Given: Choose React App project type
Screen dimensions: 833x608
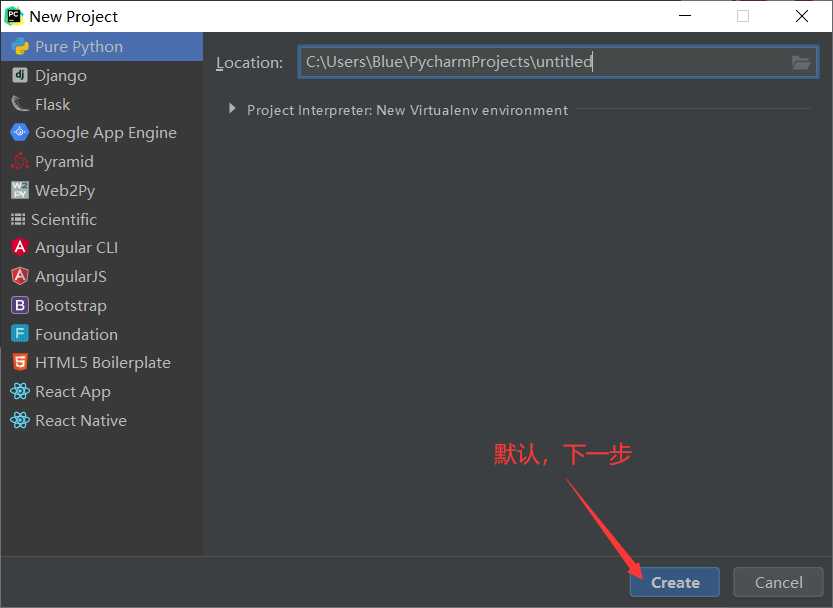Looking at the screenshot, I should (x=102, y=392).
